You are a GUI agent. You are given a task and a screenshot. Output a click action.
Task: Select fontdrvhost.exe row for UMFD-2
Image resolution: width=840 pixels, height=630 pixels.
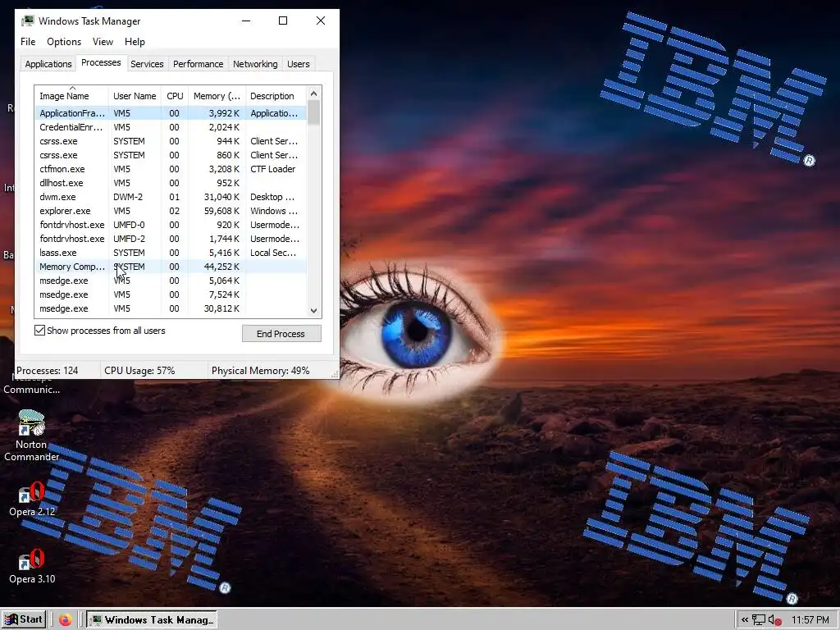tap(171, 239)
